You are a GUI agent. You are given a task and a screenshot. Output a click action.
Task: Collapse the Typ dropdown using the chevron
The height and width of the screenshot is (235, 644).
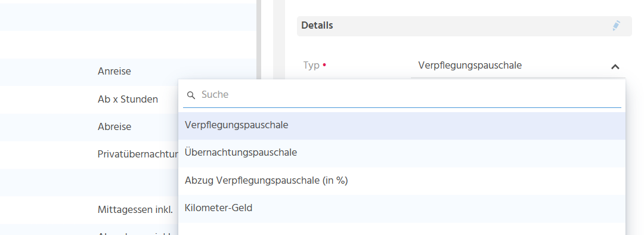tap(615, 67)
